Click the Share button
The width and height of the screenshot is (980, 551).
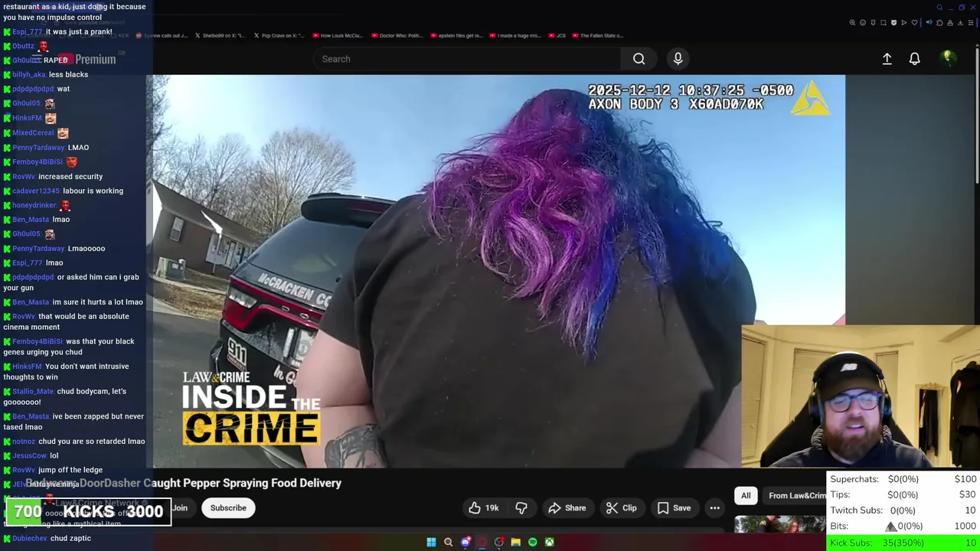pyautogui.click(x=567, y=508)
